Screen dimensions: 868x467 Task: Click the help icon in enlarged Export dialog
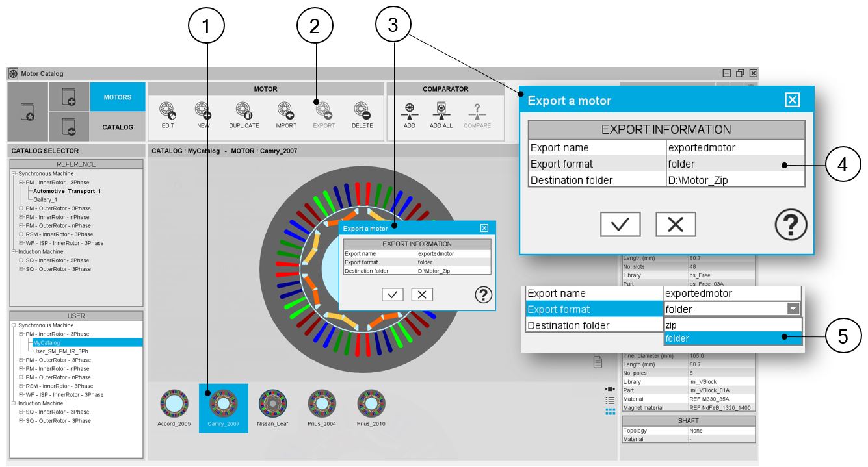pos(791,225)
